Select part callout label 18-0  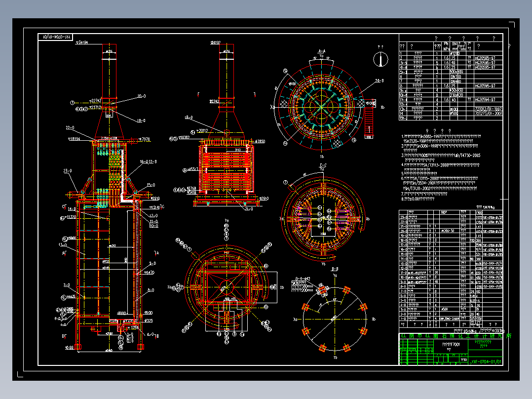pyautogui.click(x=189, y=118)
